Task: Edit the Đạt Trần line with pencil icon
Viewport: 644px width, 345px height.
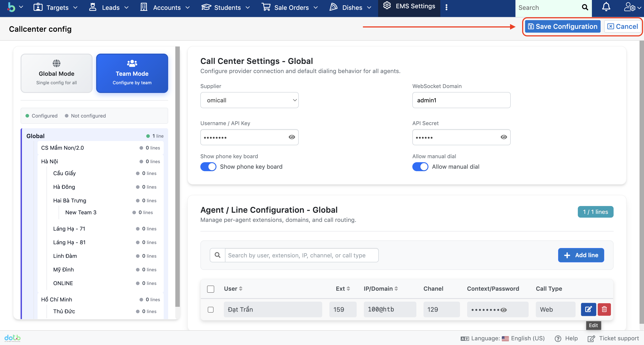Action: click(588, 309)
